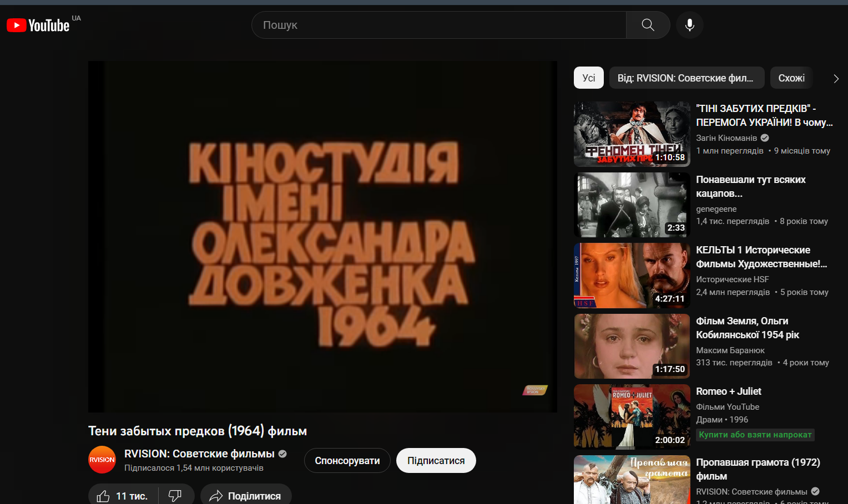Screen dimensions: 848x504
Task: Click the YouTube logo home link
Action: pos(38,25)
